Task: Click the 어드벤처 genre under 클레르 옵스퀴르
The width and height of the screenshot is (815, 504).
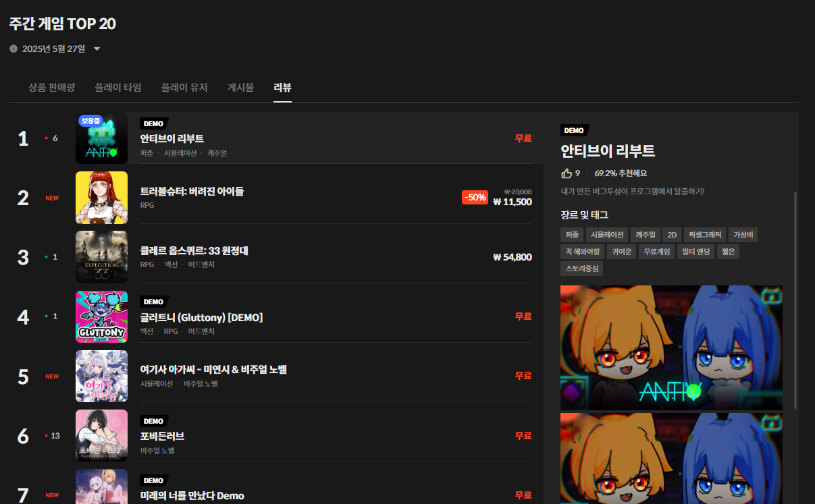Action: tap(201, 264)
